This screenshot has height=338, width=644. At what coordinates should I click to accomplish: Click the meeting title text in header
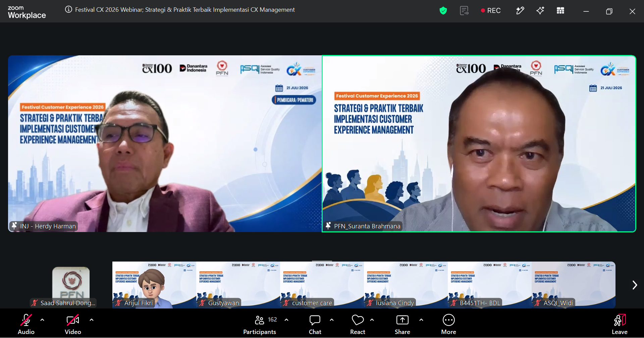click(x=185, y=10)
